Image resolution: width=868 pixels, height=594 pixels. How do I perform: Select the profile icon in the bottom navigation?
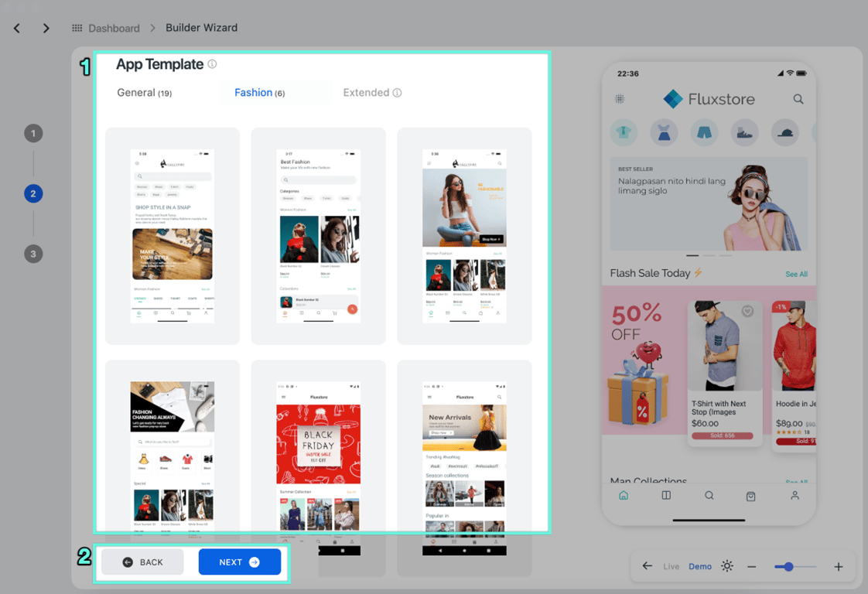[795, 495]
